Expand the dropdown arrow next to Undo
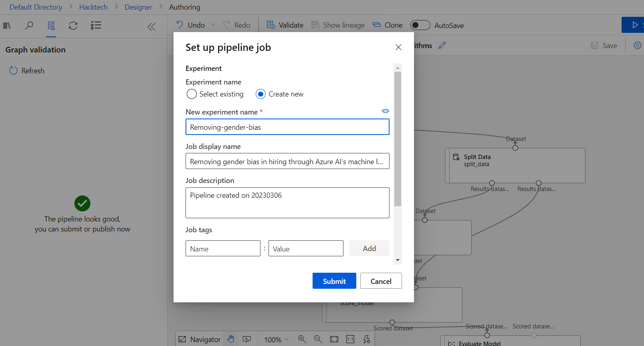The image size is (644, 346). (x=213, y=25)
